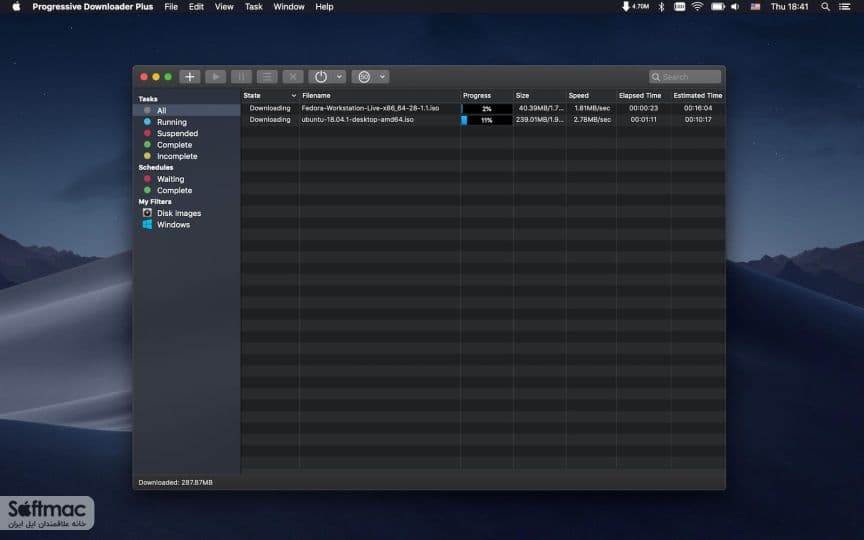The image size is (864, 540).
Task: Pause selected task with the pause button
Action: (x=241, y=77)
